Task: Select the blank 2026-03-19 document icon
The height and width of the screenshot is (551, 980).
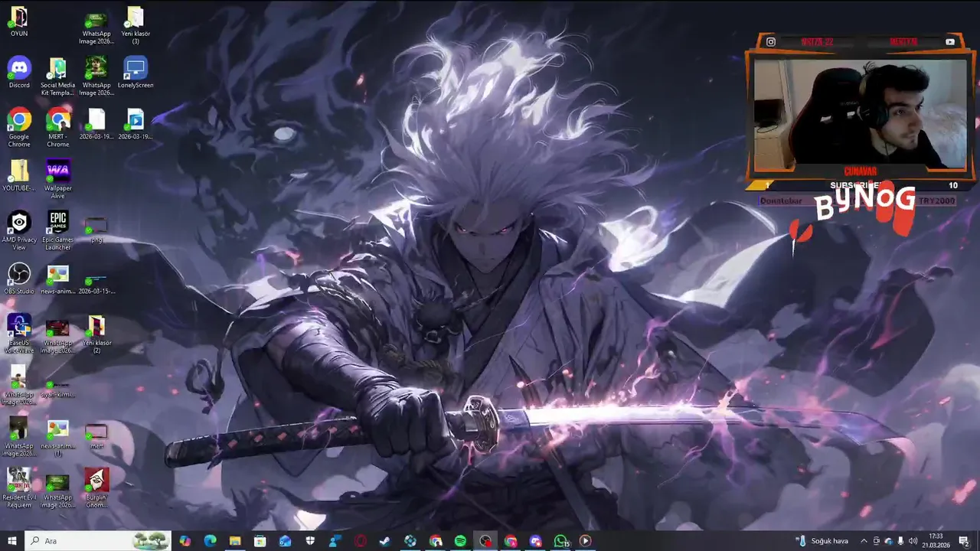Action: click(96, 124)
